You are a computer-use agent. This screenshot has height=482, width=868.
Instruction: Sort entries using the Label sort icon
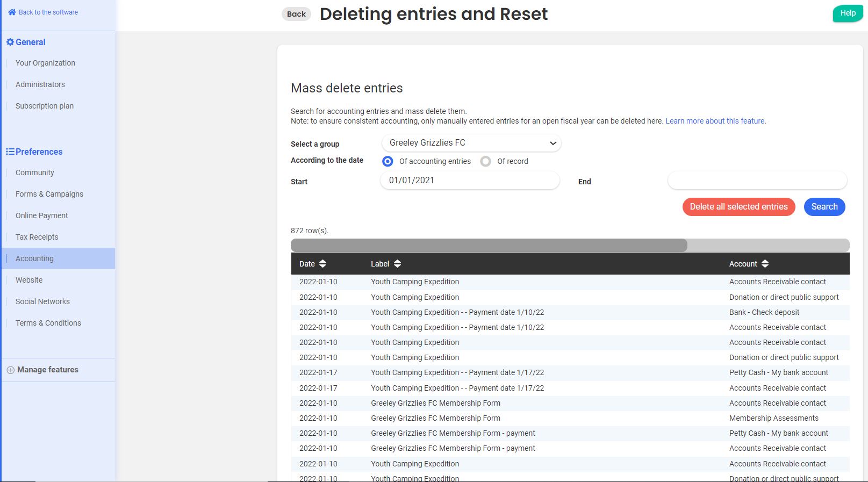point(397,264)
